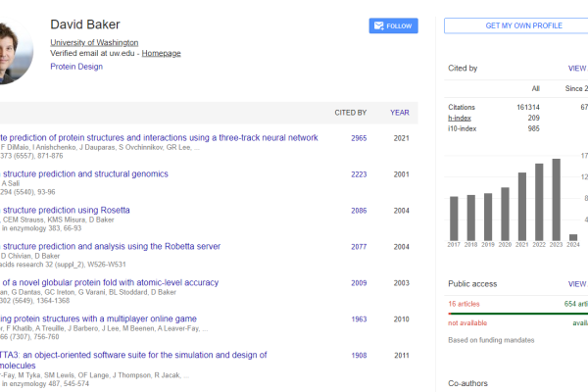
Task: Click the 2020 citations bar
Action: pos(505,215)
